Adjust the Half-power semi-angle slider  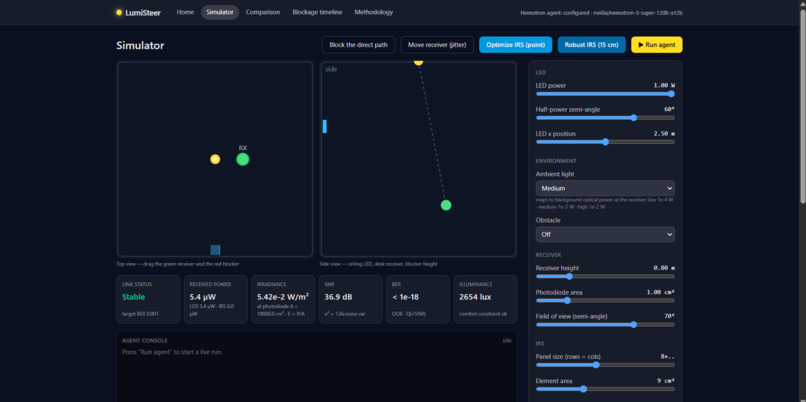coord(605,118)
